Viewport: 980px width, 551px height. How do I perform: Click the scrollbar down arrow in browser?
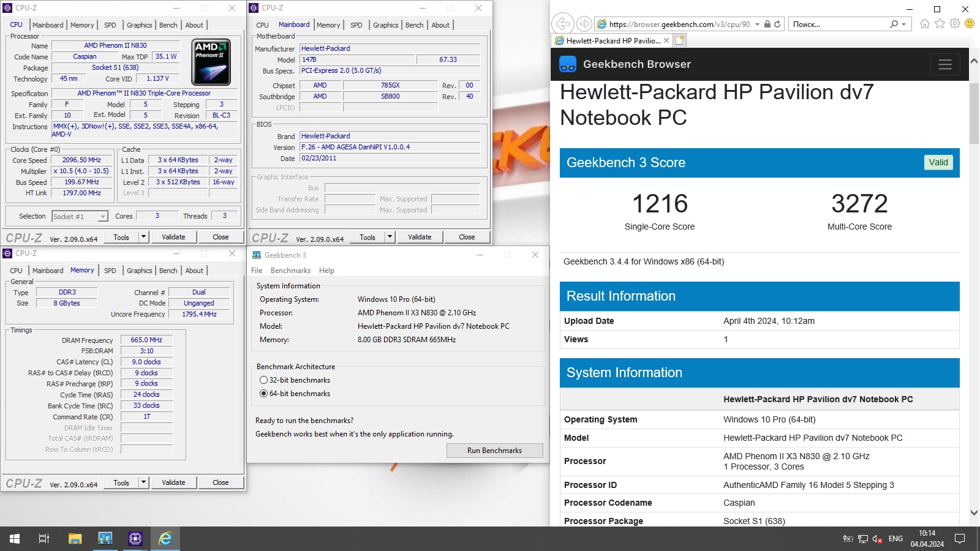coord(974,513)
